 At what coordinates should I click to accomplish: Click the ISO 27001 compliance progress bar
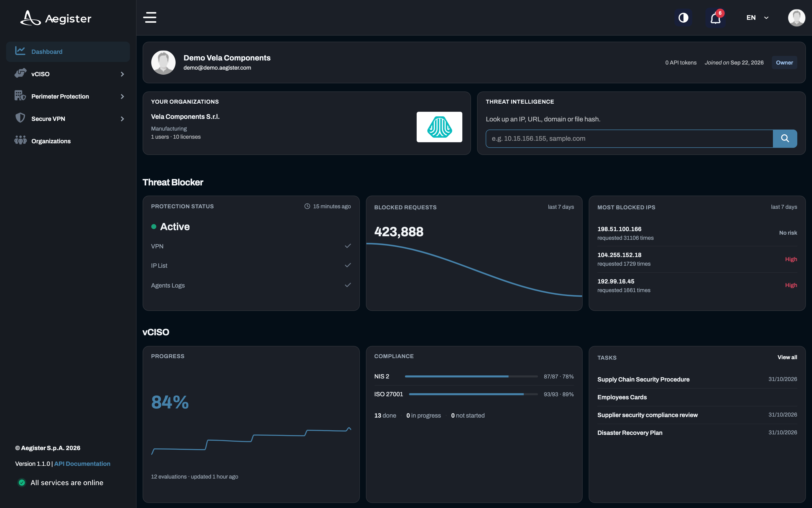click(473, 394)
